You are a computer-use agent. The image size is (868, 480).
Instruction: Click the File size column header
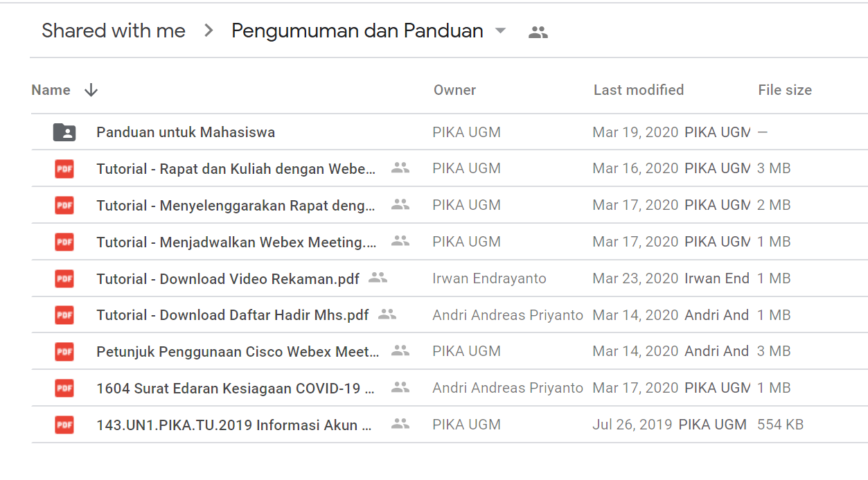click(785, 90)
